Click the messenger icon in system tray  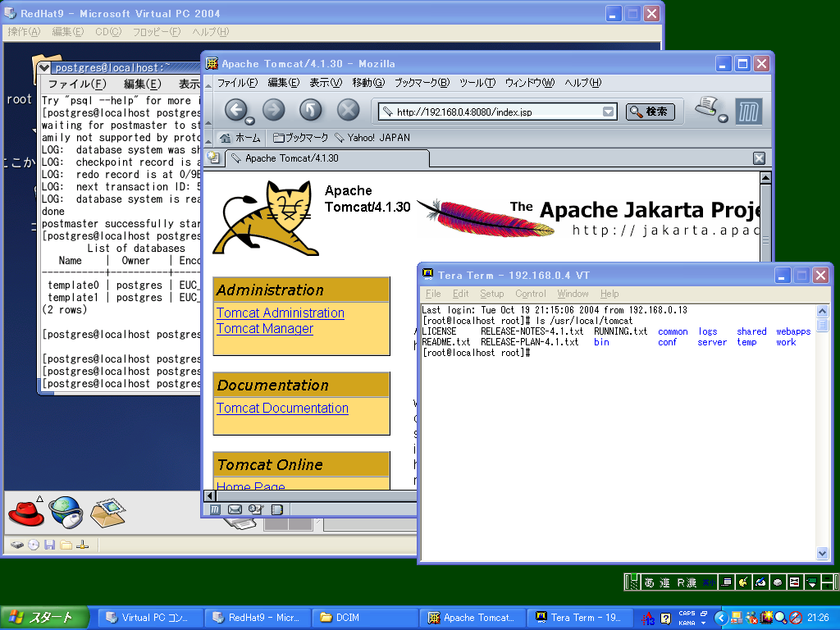click(x=751, y=619)
